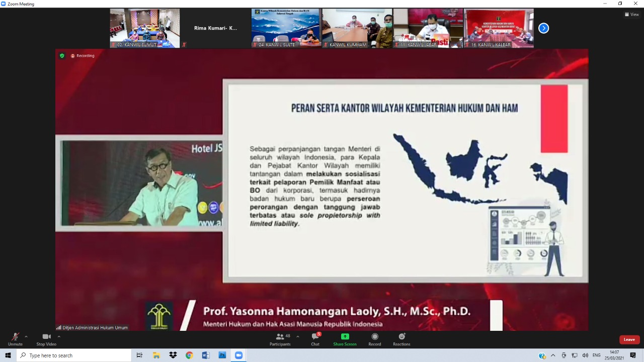Click the green Share Screen icon
644x362 pixels.
click(x=345, y=337)
